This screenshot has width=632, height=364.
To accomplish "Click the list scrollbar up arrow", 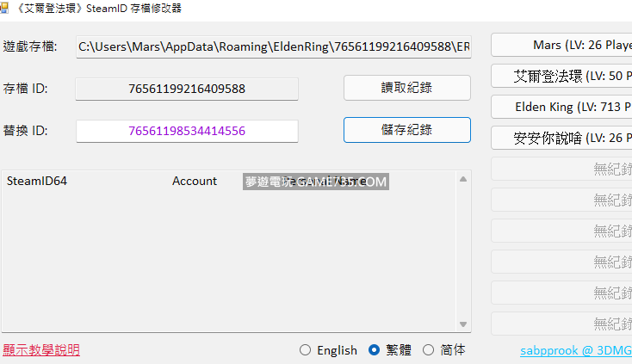I will [x=463, y=179].
